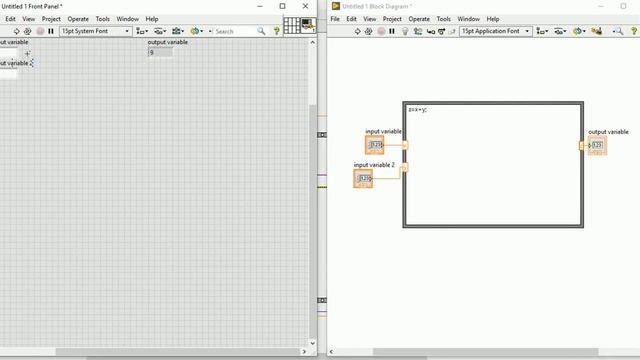Select the 'input variable 2' terminal

(x=363, y=178)
